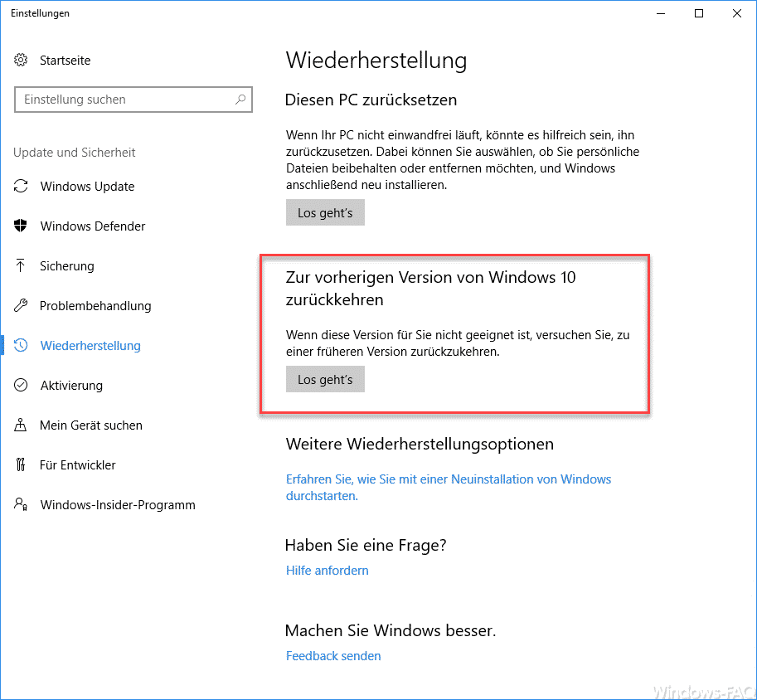The height and width of the screenshot is (700, 757).
Task: Click the Windows-Insider-Programm icon
Action: (x=21, y=505)
